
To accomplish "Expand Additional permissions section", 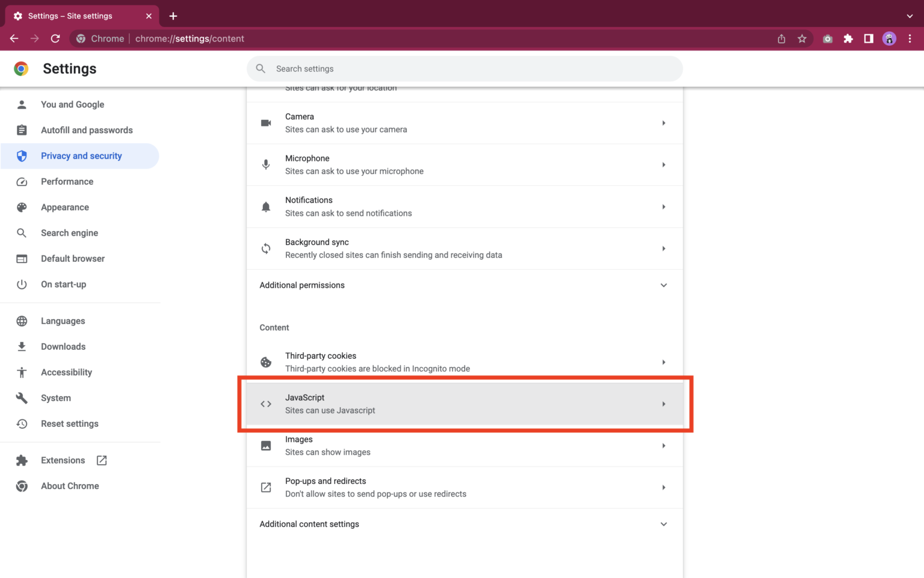I will click(x=664, y=285).
